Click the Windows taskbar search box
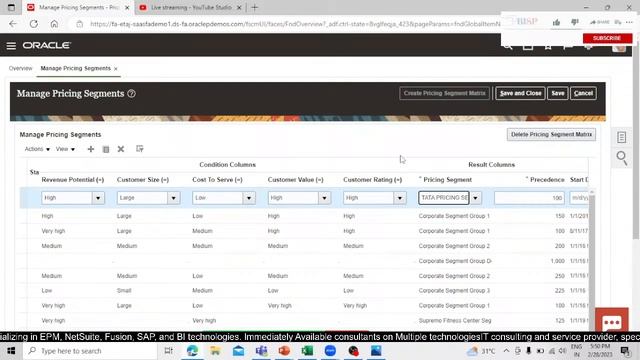Viewport: 640px width, 360px height. [90, 351]
